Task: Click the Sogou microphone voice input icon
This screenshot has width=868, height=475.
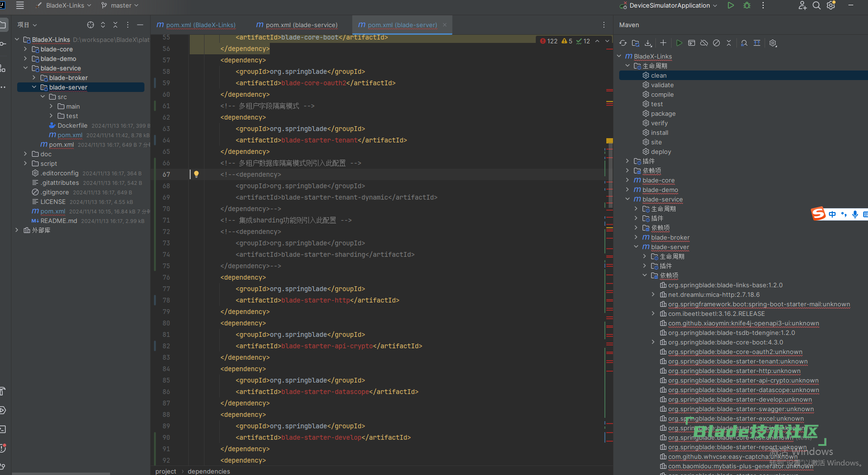Action: [x=855, y=214]
